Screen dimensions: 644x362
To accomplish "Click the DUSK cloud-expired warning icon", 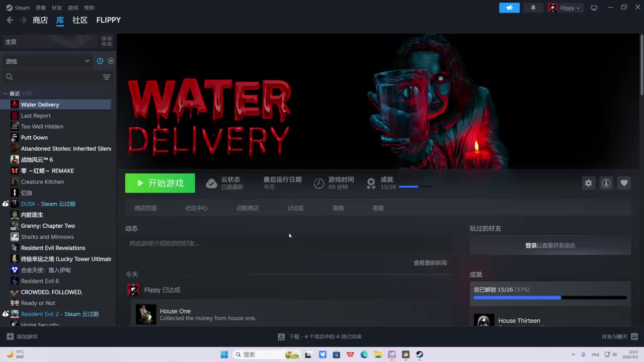I will pos(6,204).
